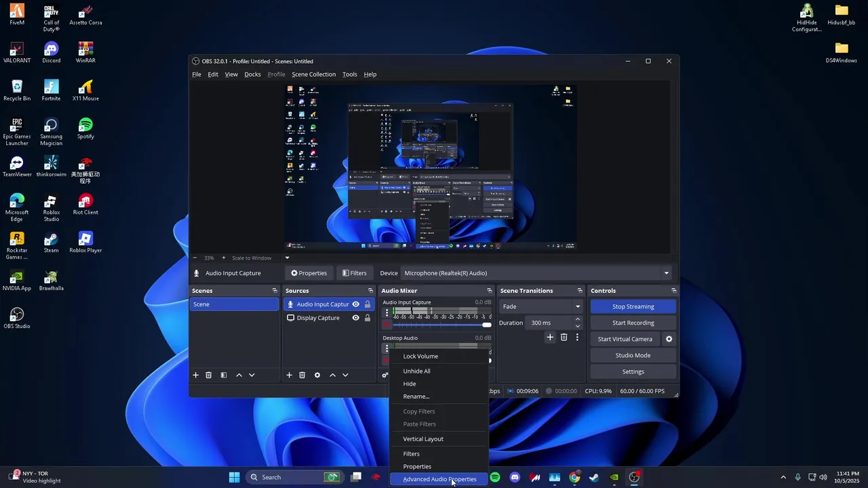Move scene up in Scenes dock
868x488 pixels.
tap(239, 375)
